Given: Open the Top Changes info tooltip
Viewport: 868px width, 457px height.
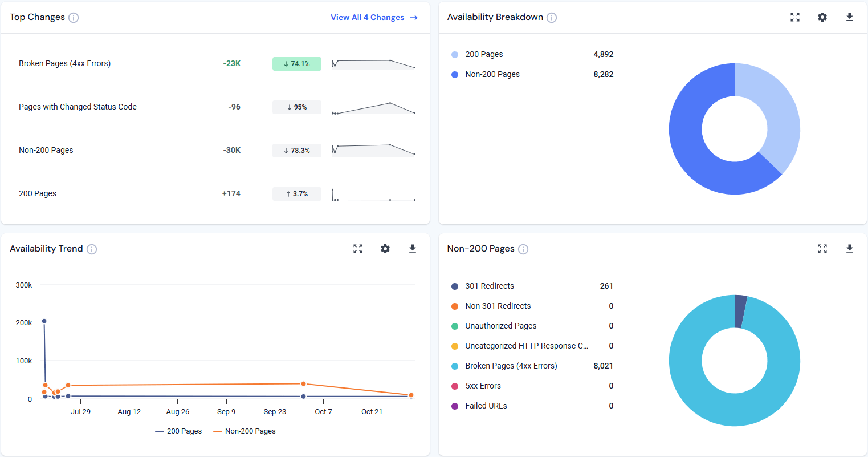Looking at the screenshot, I should (73, 17).
